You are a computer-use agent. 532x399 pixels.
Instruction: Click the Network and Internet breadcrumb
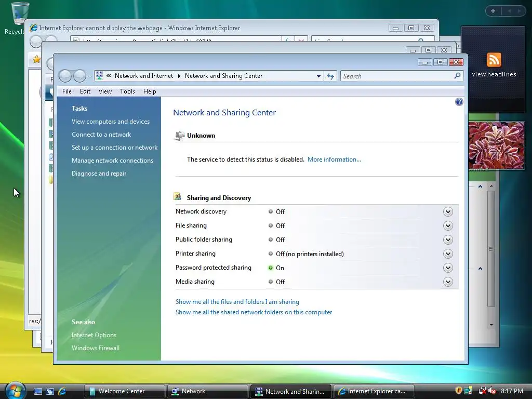click(144, 76)
